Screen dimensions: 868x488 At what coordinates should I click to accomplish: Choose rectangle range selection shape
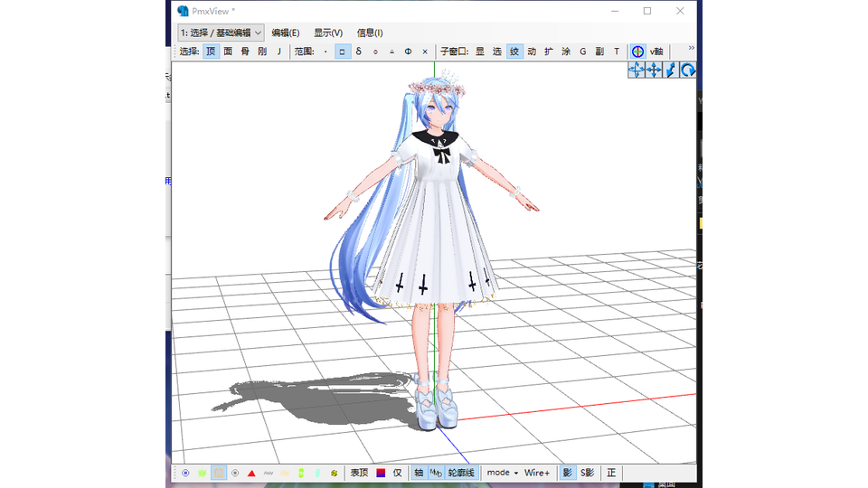pos(342,52)
